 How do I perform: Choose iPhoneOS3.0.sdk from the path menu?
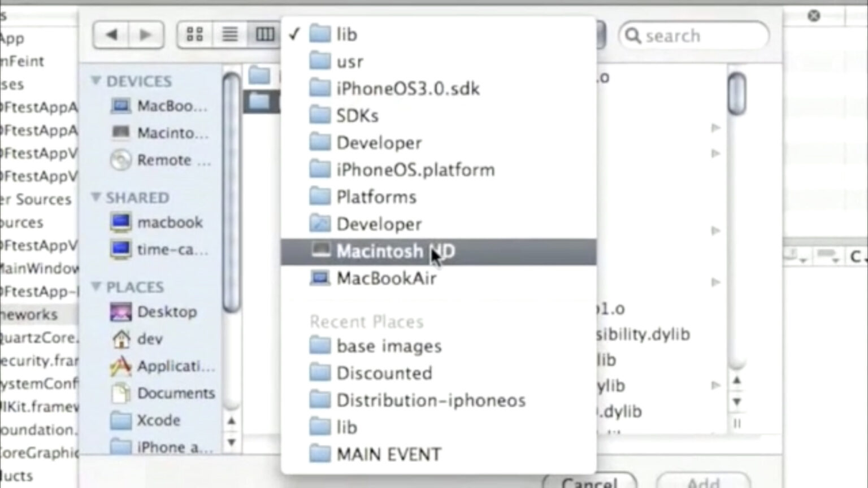pyautogui.click(x=407, y=88)
